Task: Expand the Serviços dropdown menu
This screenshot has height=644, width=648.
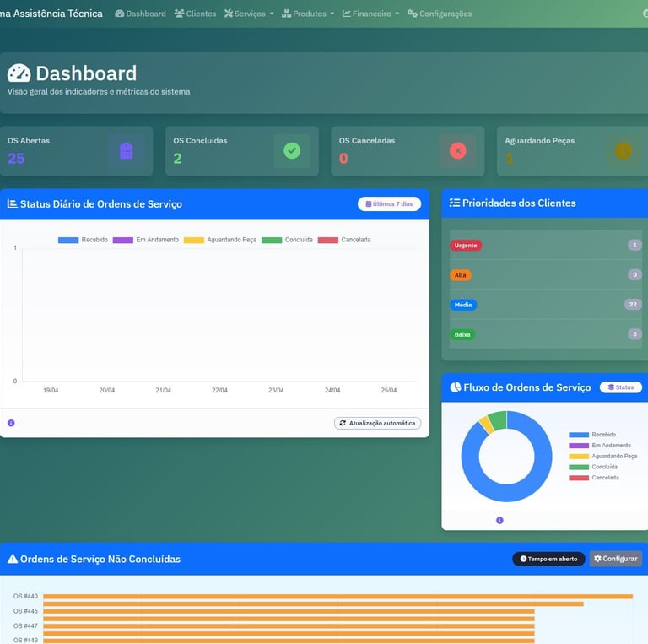Action: tap(249, 14)
